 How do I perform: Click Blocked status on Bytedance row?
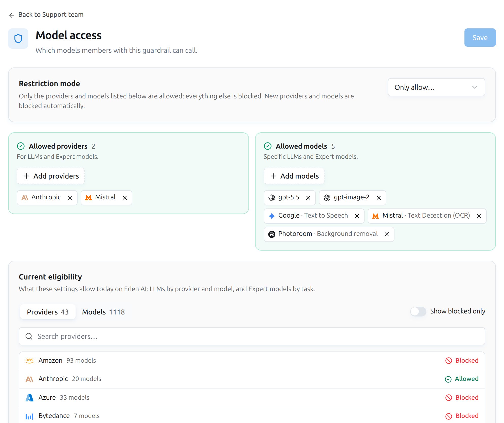pyautogui.click(x=462, y=416)
